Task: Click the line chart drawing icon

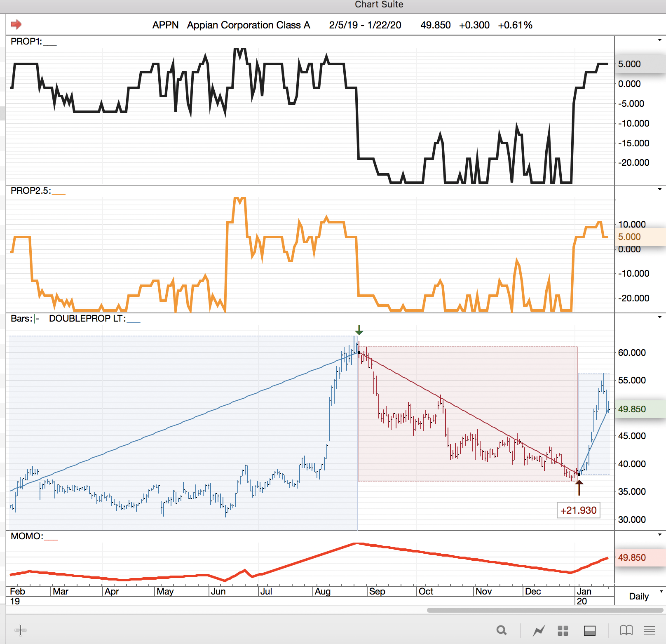Action: tap(539, 630)
